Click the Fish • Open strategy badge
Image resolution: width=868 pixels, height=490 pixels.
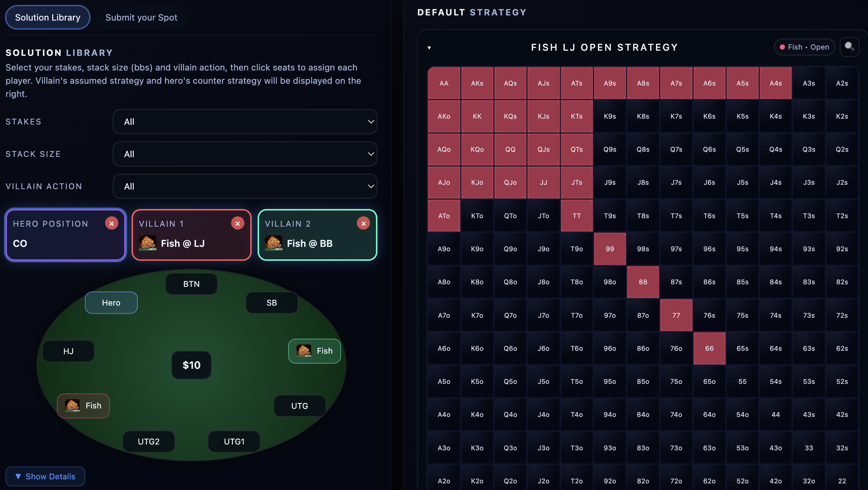point(804,47)
